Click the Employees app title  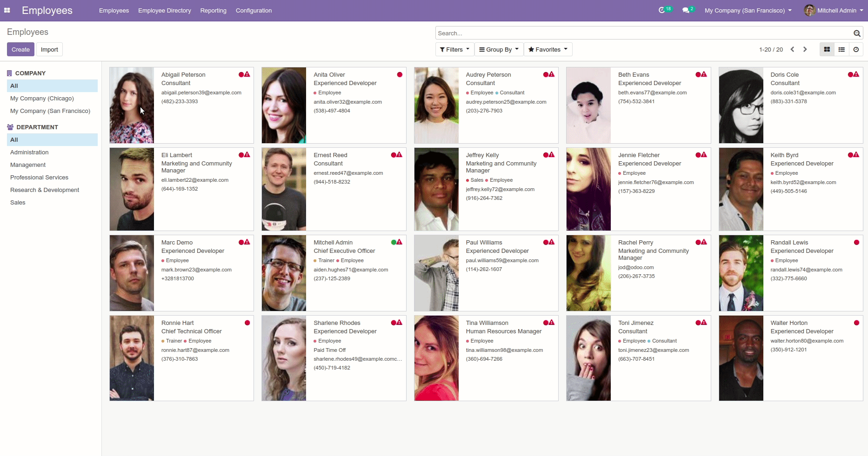click(47, 10)
